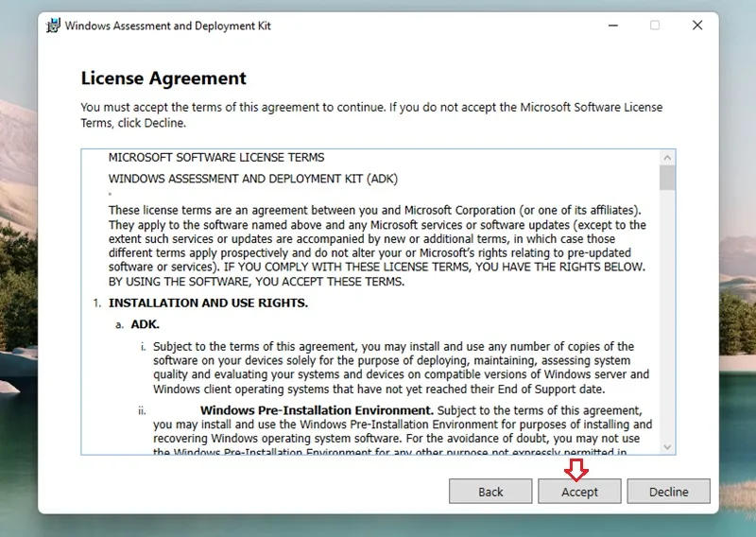Click the "ADK." subsection heading
This screenshot has height=537, width=756.
pyautogui.click(x=145, y=324)
